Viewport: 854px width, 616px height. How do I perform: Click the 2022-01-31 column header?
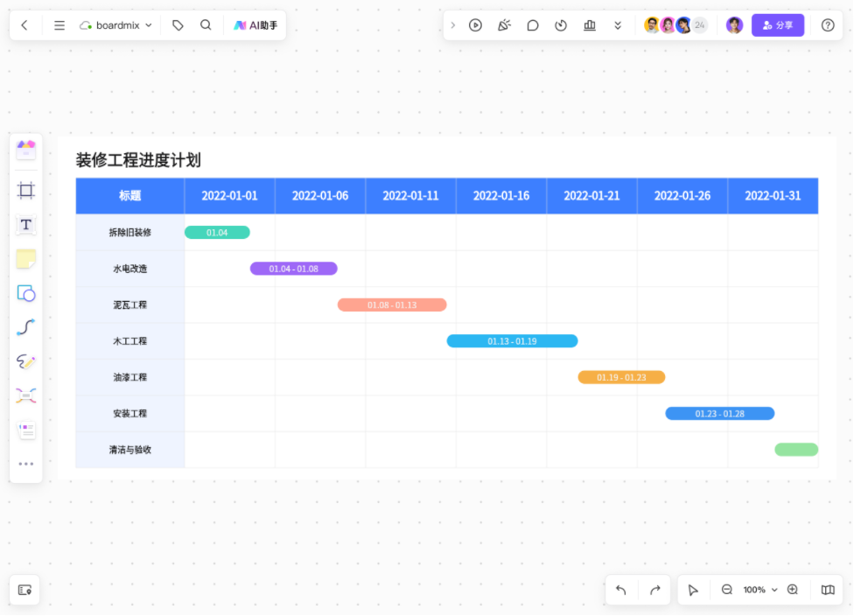[773, 196]
